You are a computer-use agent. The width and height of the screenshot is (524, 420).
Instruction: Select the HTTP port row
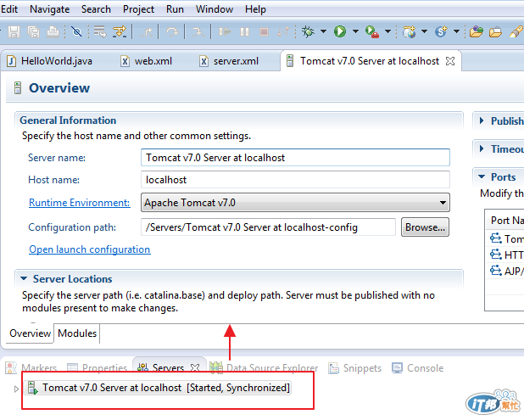[x=506, y=255]
